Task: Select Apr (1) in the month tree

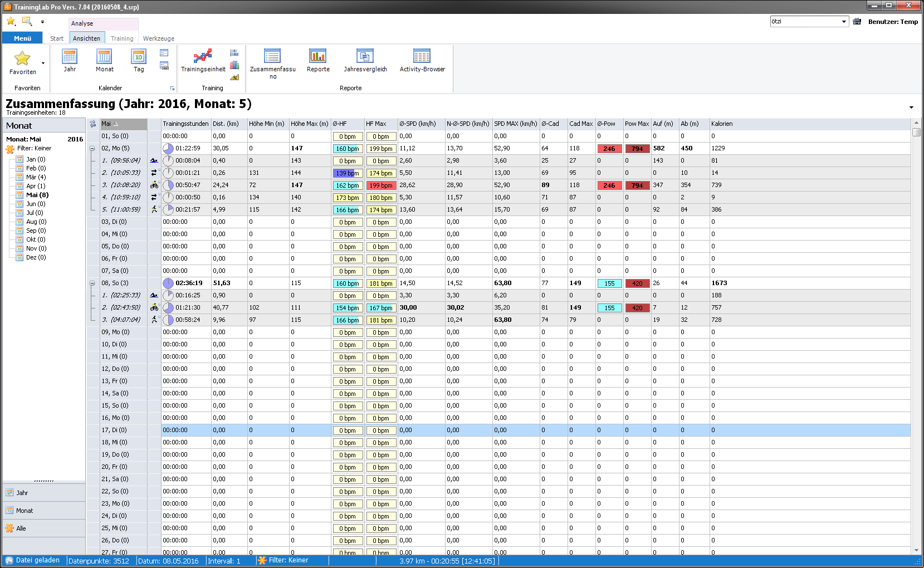Action: tap(36, 186)
